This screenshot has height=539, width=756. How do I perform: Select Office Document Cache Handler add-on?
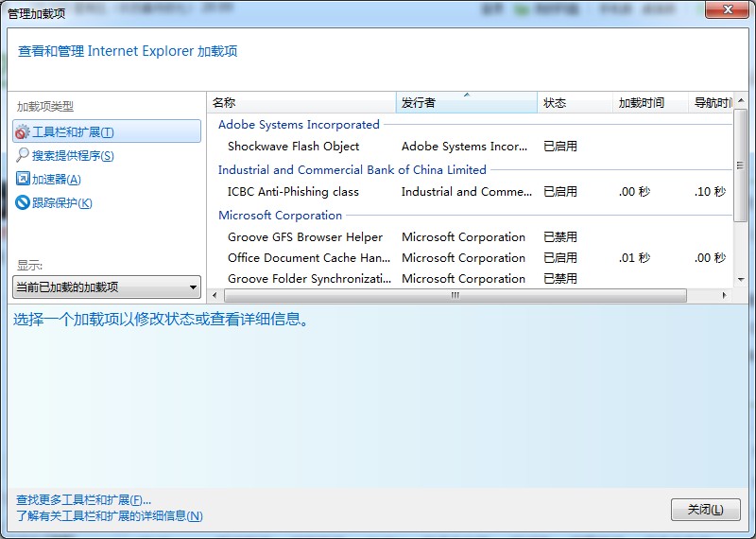[x=309, y=257]
